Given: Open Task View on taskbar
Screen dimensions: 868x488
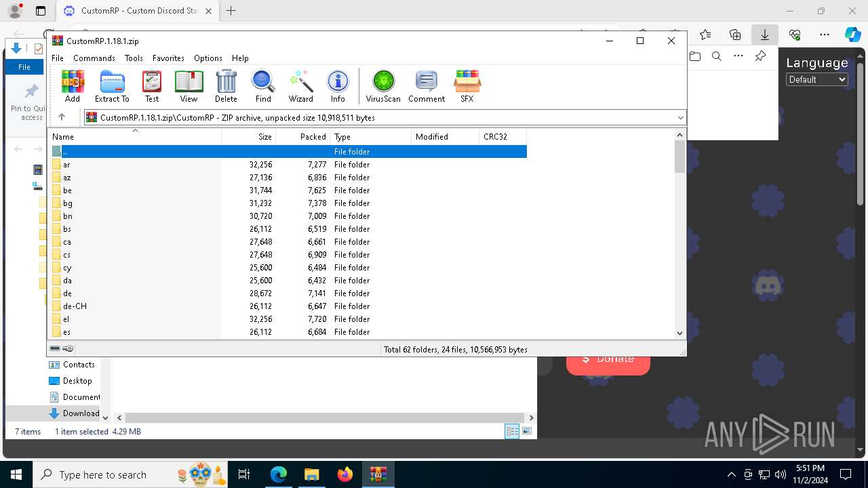Looking at the screenshot, I should point(244,474).
